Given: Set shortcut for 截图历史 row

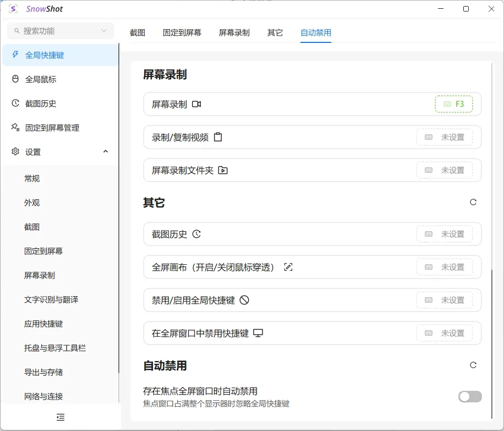Looking at the screenshot, I should 445,234.
